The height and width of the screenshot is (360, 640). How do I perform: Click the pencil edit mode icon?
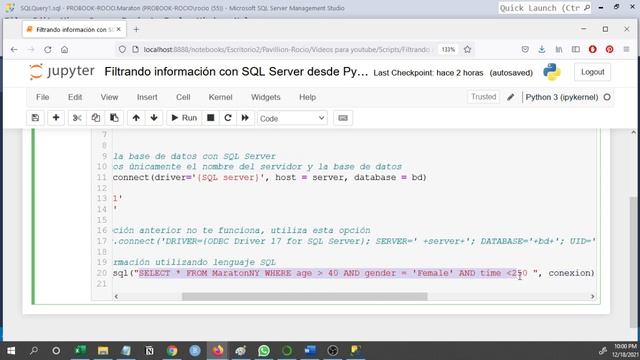[x=510, y=97]
